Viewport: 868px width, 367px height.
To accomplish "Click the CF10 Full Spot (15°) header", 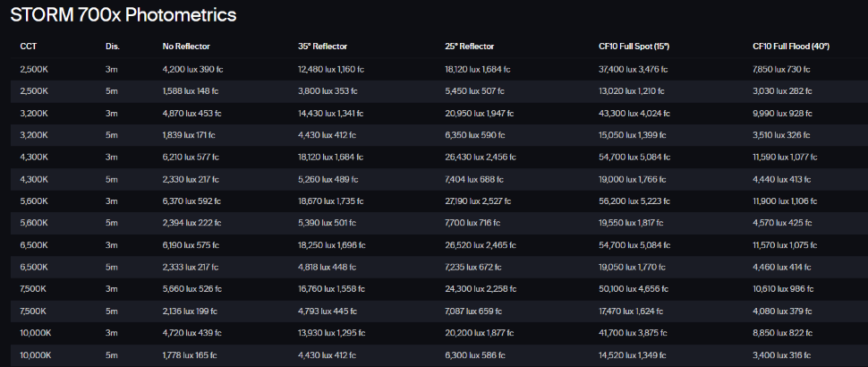I will [x=634, y=47].
